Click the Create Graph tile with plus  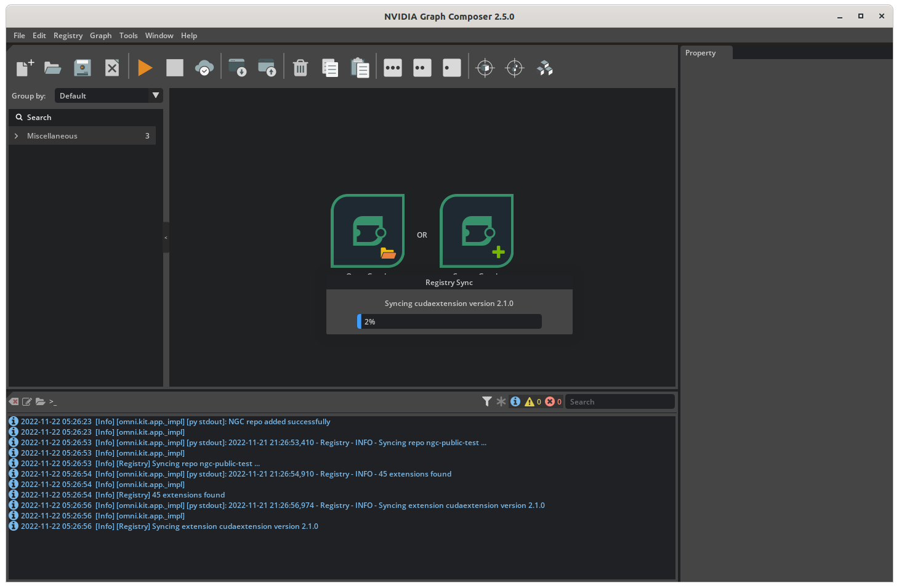pos(477,231)
